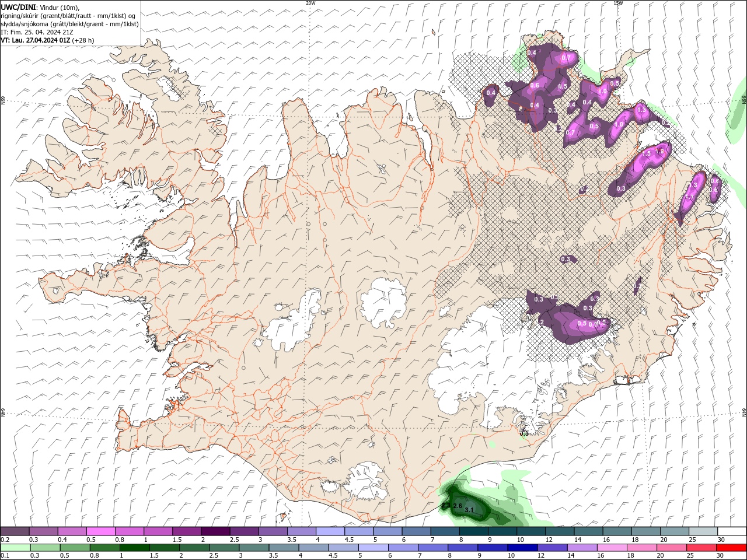Viewport: 747px width, 560px height.
Task: Select the 2.5 purple snow legend swatch
Action: pyautogui.click(x=243, y=531)
